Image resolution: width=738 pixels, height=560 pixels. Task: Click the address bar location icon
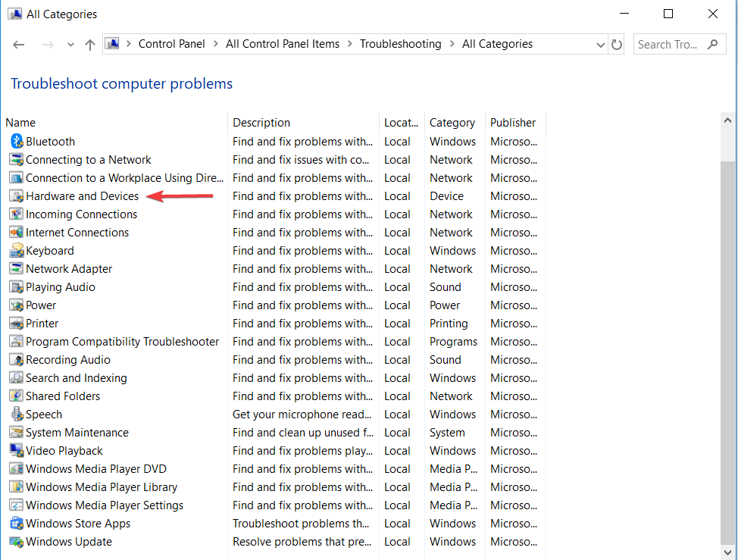112,44
